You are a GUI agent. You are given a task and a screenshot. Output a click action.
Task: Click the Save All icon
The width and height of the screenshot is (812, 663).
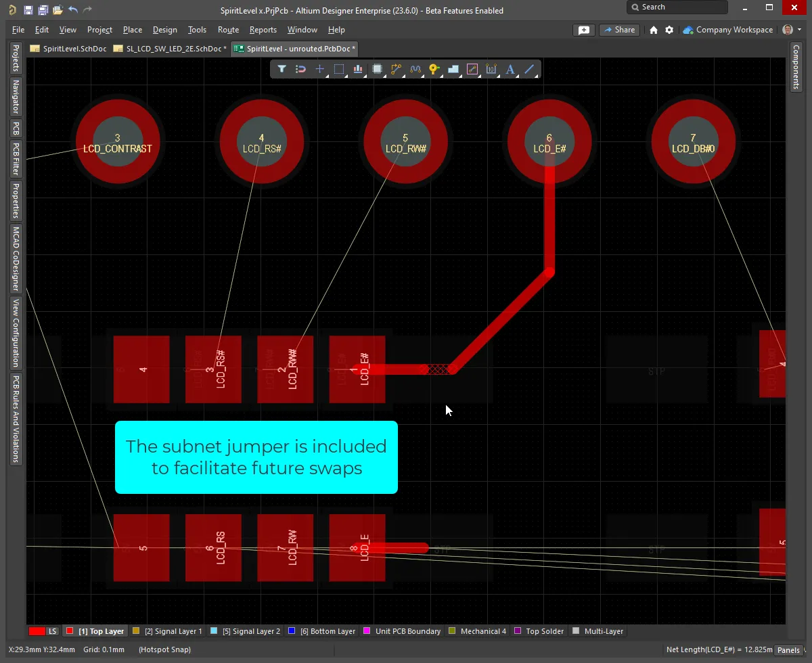(x=43, y=10)
